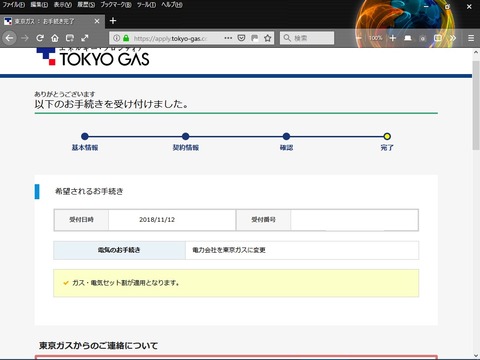Reset zoom showing 100%

[x=375, y=38]
